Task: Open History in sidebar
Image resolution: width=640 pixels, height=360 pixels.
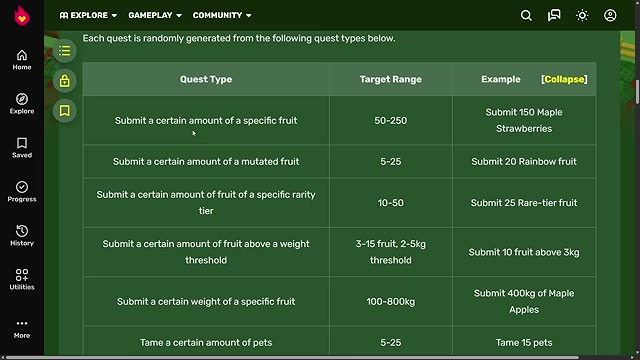Action: 22,236
